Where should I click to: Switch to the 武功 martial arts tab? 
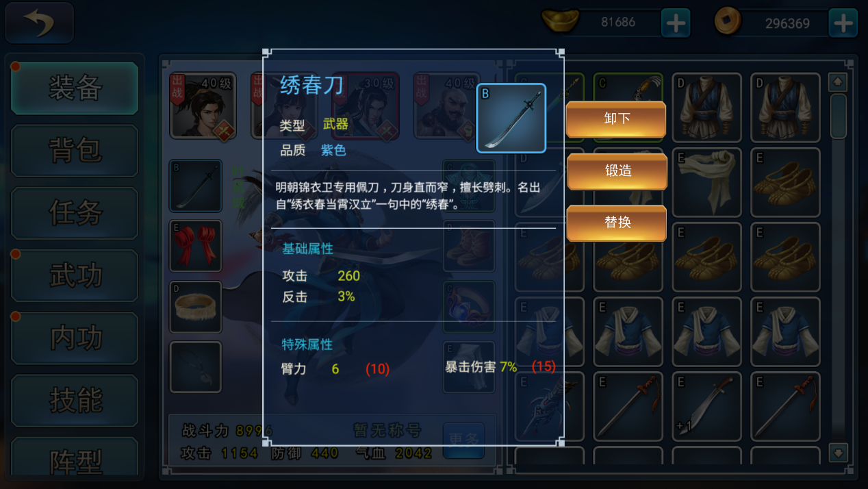(75, 275)
